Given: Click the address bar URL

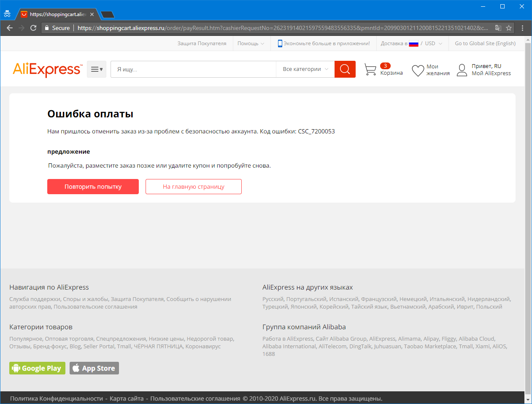Looking at the screenshot, I should tap(283, 28).
